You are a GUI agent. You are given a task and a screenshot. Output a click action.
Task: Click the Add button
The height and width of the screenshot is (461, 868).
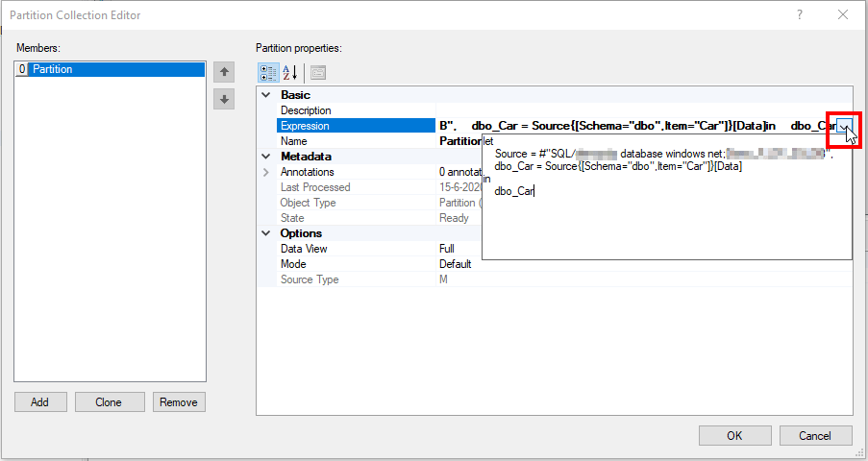[x=39, y=402]
